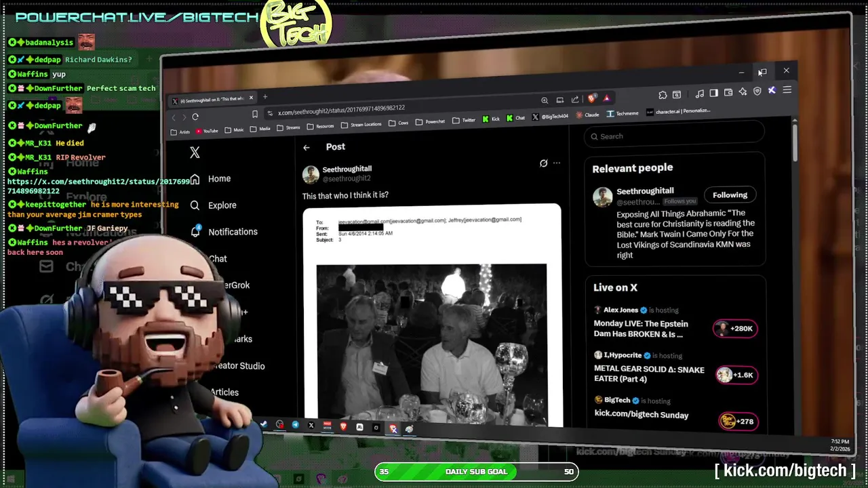The width and height of the screenshot is (868, 488).
Task: Join the METAL GEAR SOLID +1.6K space
Action: click(x=736, y=375)
